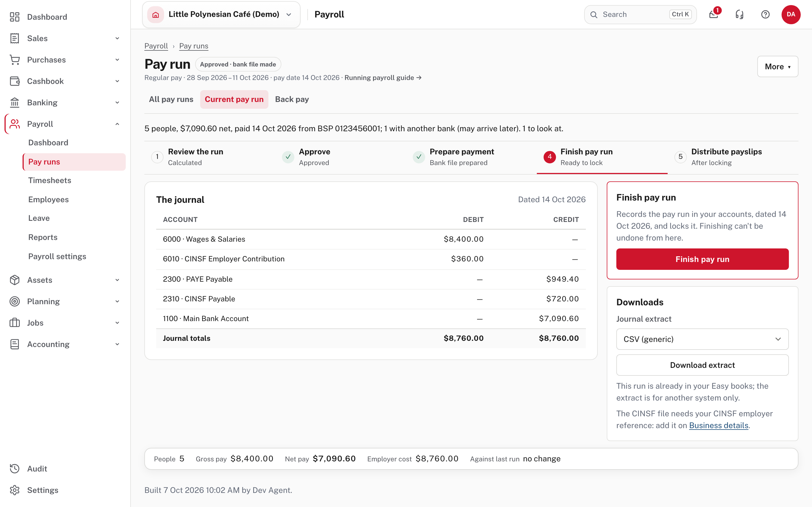Click the headset support icon
Viewport: 812px width, 507px height.
click(739, 14)
